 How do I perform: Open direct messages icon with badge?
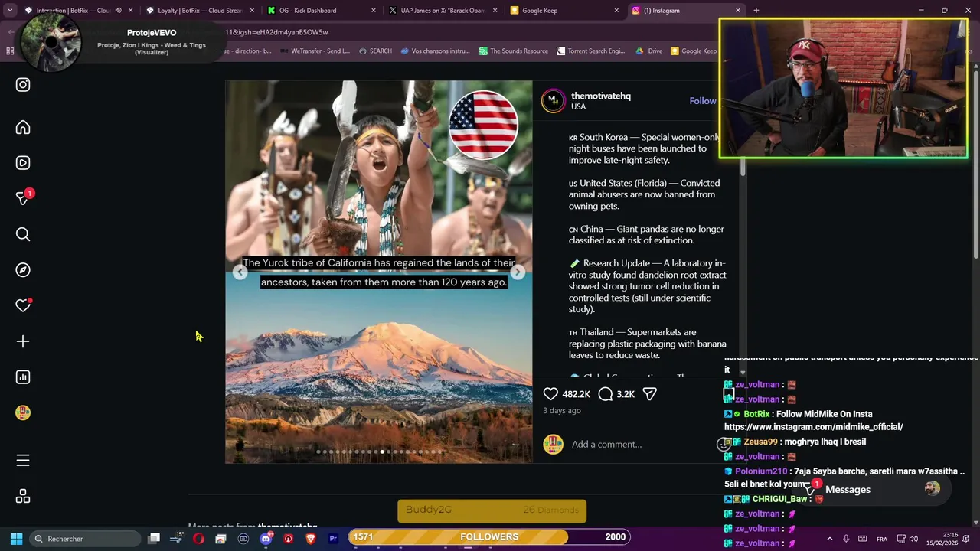[x=23, y=197]
